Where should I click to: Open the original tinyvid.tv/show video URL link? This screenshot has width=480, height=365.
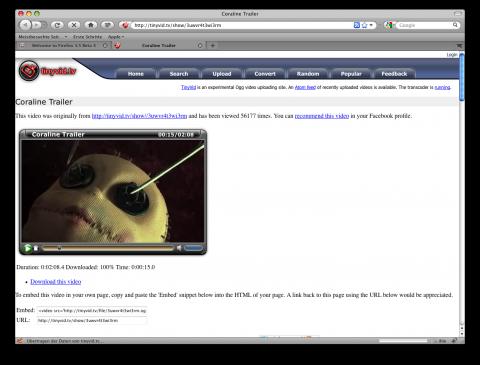[139, 116]
